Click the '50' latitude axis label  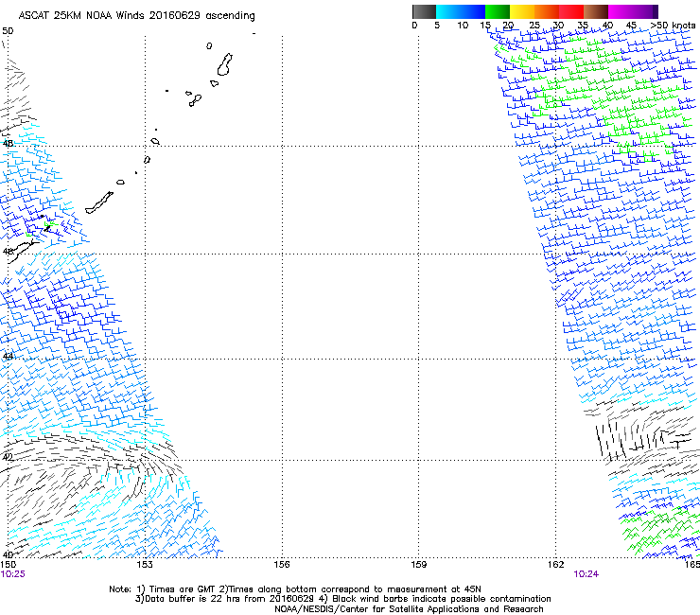8,31
